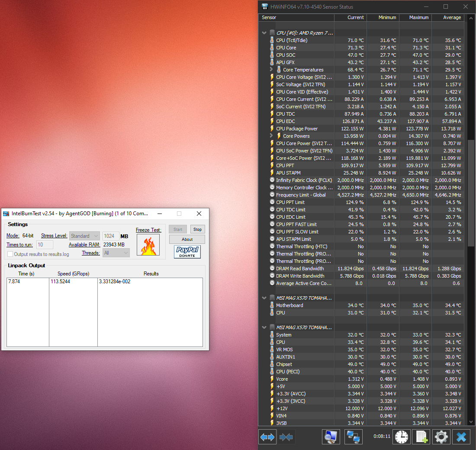Select the Average Active Core Count row
This screenshot has height=450, width=476.
tap(361, 283)
